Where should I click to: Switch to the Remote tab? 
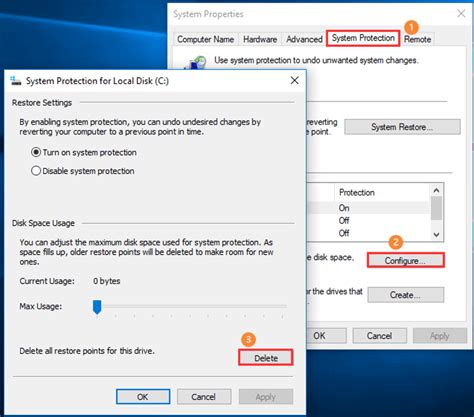point(417,39)
